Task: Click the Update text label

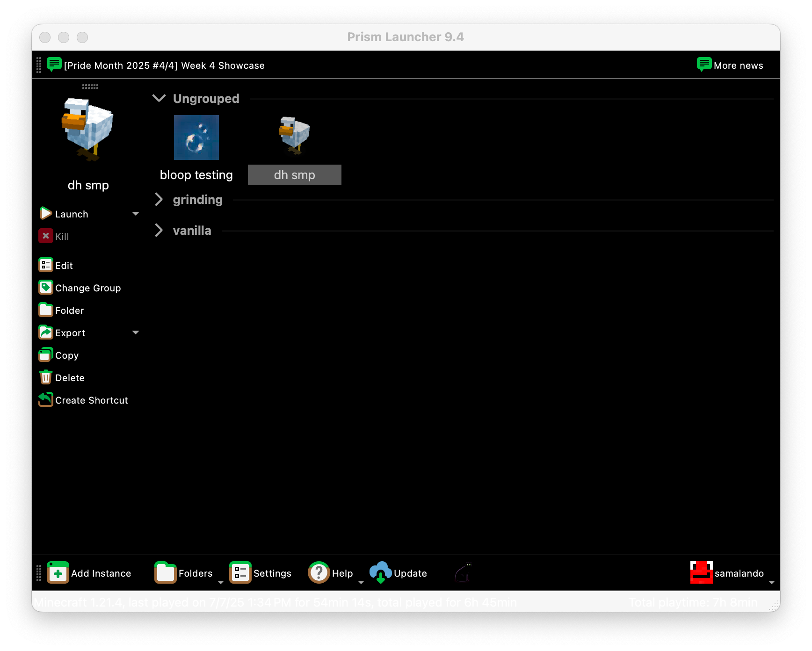Action: pos(410,573)
